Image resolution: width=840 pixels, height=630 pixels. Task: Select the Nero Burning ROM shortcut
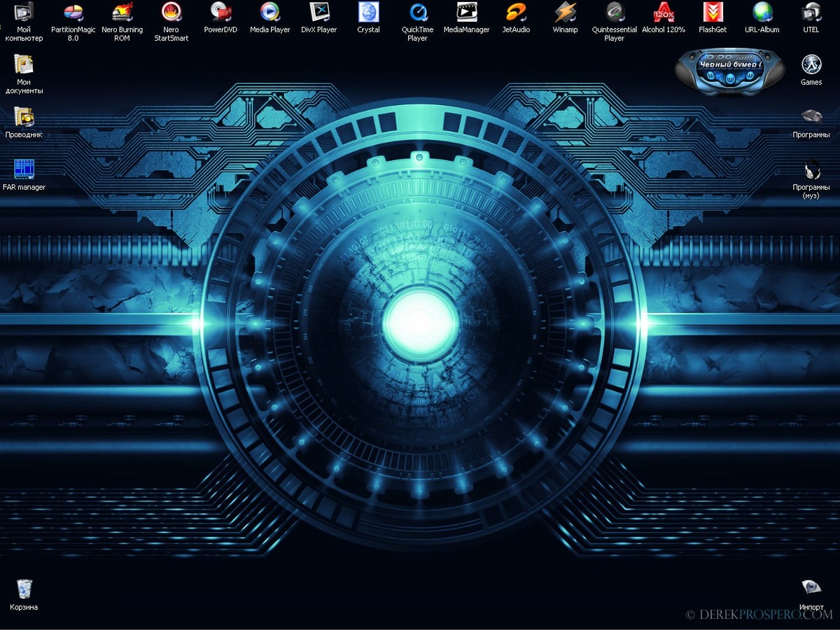(x=122, y=22)
